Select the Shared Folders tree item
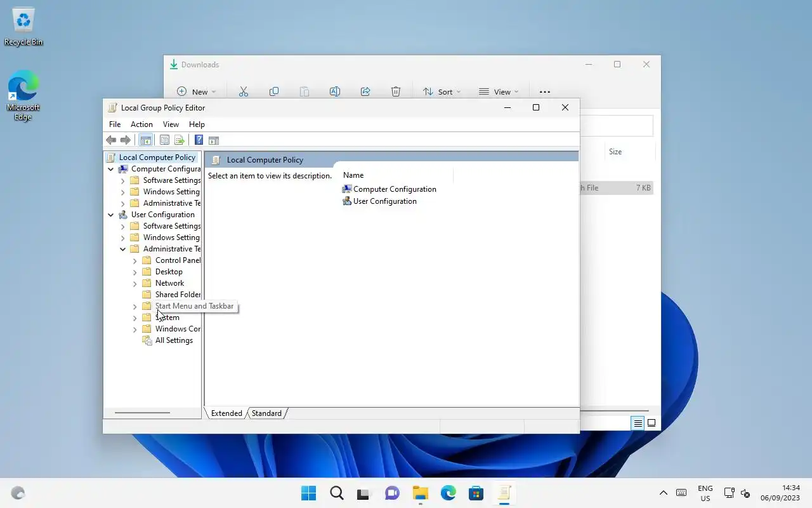 tap(178, 295)
